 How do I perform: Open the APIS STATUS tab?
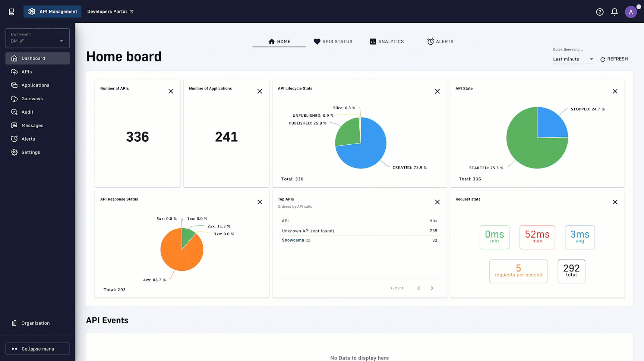click(x=333, y=41)
